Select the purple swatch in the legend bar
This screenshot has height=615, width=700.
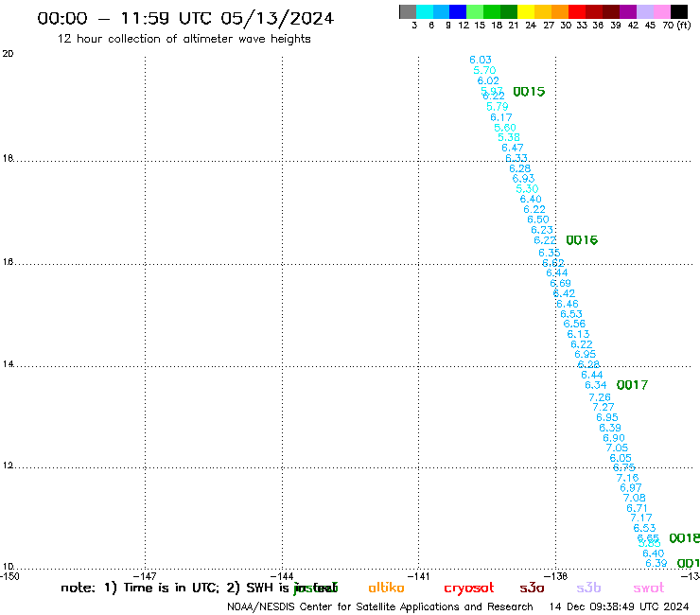(628, 11)
